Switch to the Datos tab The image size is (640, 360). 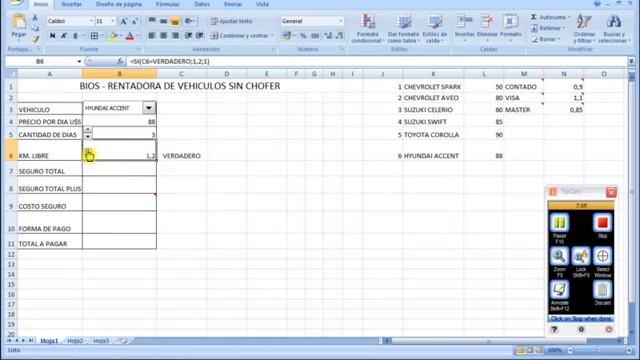pos(202,4)
